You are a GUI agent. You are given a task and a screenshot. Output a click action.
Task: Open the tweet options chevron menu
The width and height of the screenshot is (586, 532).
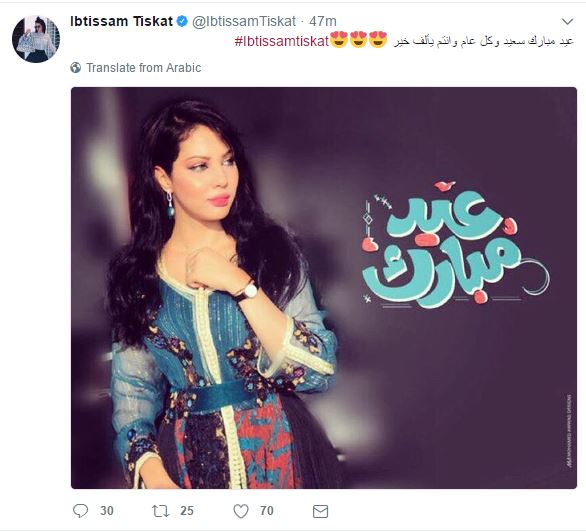[567, 22]
